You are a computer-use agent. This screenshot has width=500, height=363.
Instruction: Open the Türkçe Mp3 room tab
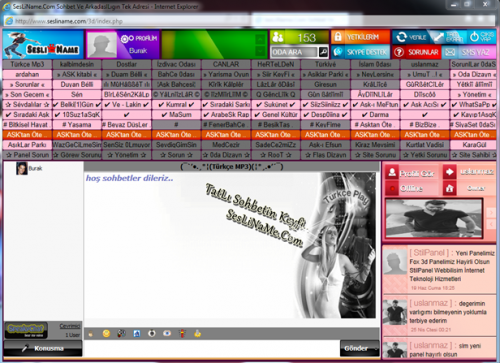click(x=27, y=64)
